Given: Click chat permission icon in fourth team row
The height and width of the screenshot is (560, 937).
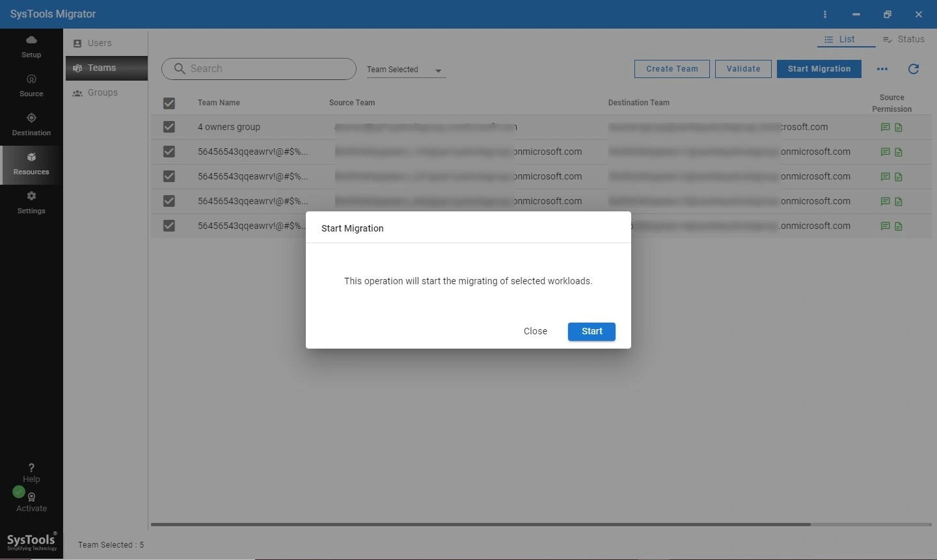Looking at the screenshot, I should (885, 202).
